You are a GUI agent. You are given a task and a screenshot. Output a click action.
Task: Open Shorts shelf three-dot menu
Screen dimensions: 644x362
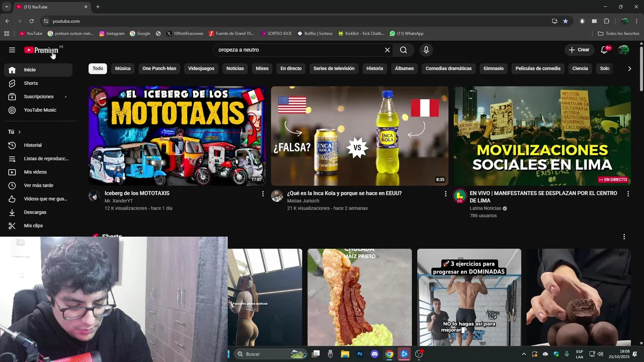[624, 237]
